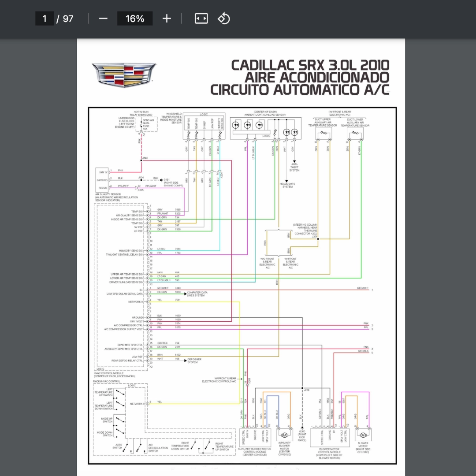Click the 'TWILIGHT SENTINEL DELAY SIG' pin label
476x476 pixels.
[x=124, y=254]
